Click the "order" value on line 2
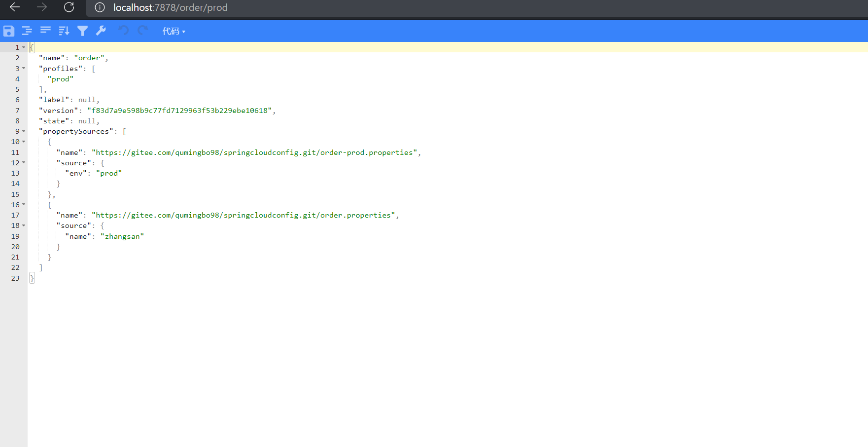Viewport: 868px width, 447px height. tap(89, 58)
